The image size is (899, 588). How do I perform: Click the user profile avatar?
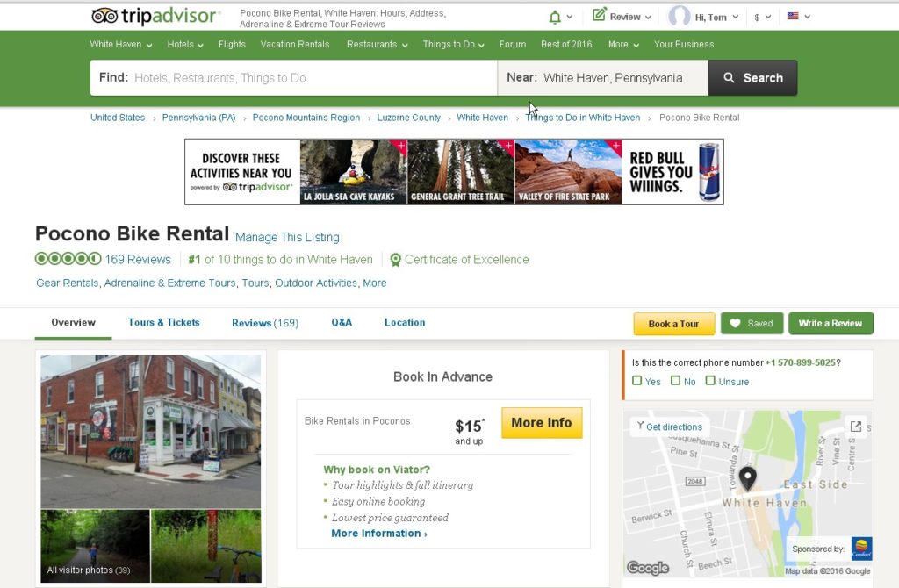point(680,16)
